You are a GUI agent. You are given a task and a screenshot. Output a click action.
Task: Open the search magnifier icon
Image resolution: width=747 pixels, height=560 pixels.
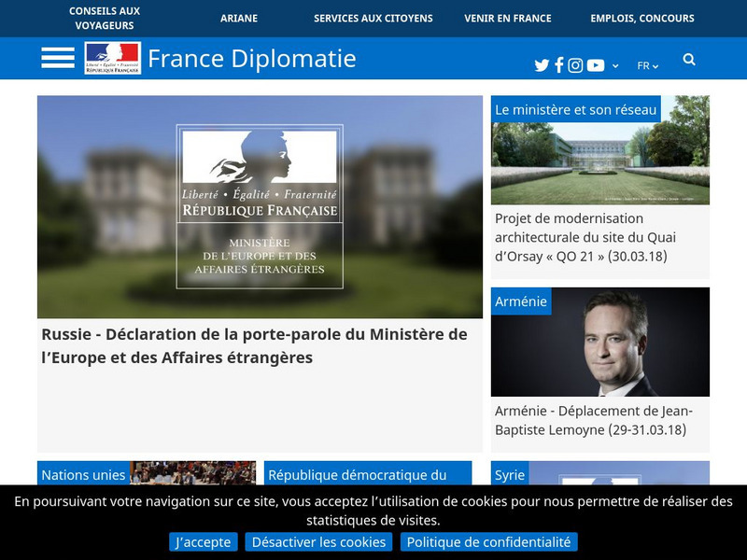[x=689, y=60]
